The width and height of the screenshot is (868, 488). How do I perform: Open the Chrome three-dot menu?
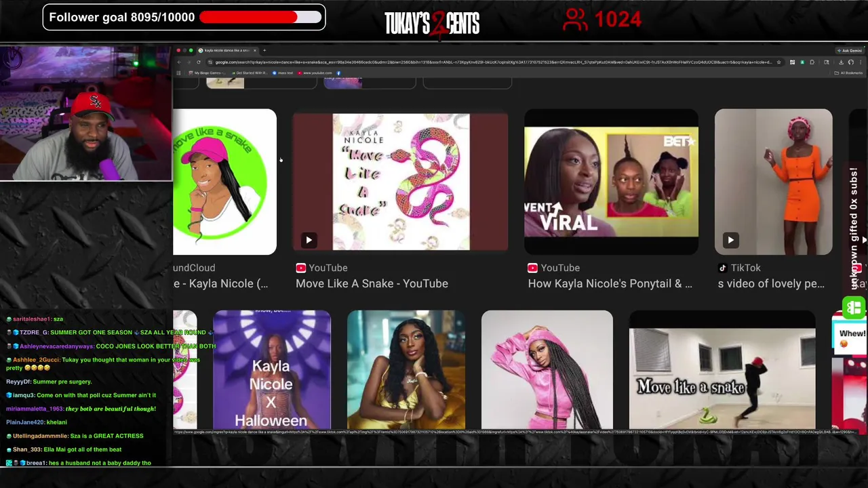pyautogui.click(x=861, y=62)
